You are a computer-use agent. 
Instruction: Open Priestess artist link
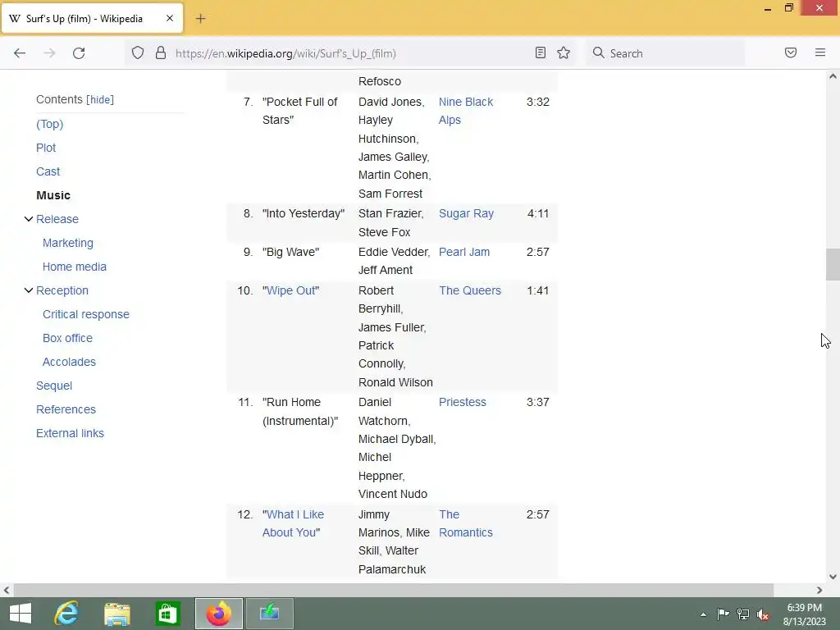pos(463,402)
